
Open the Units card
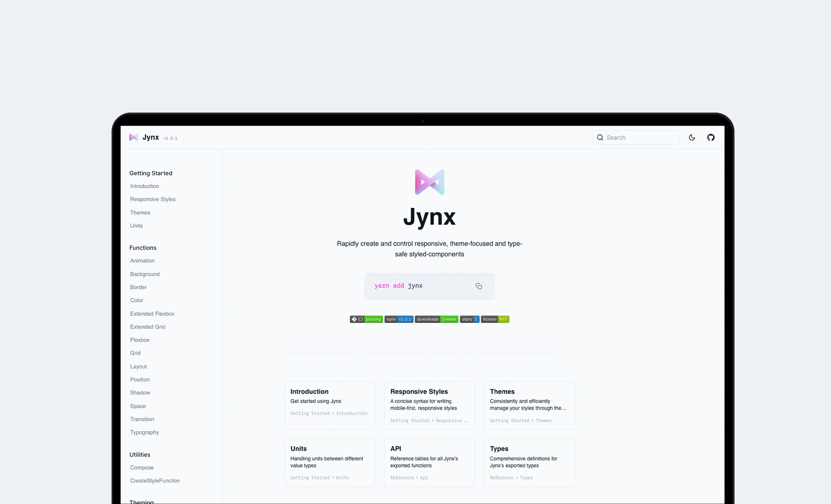coord(330,462)
